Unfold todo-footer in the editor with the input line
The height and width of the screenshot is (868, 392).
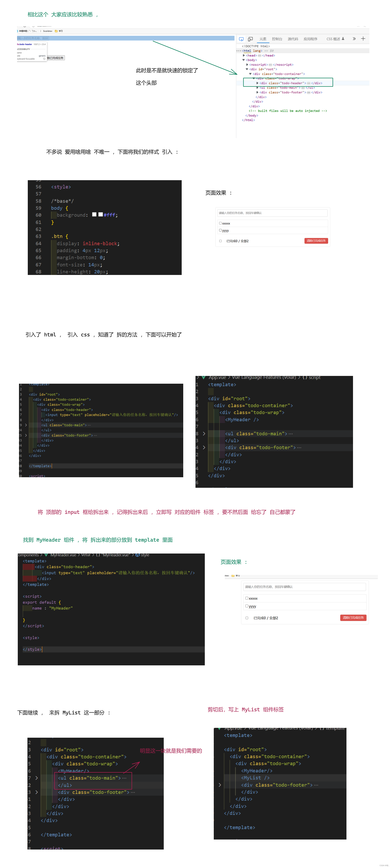coord(26,435)
